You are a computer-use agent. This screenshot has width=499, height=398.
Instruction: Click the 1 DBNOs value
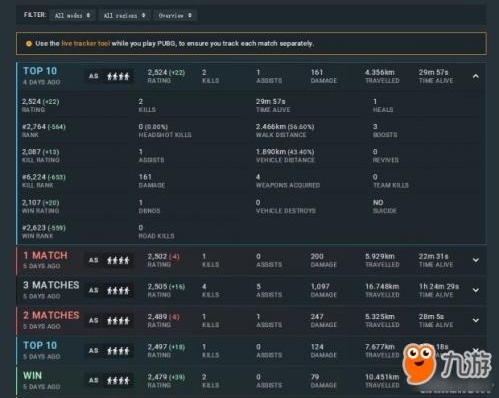tap(141, 203)
